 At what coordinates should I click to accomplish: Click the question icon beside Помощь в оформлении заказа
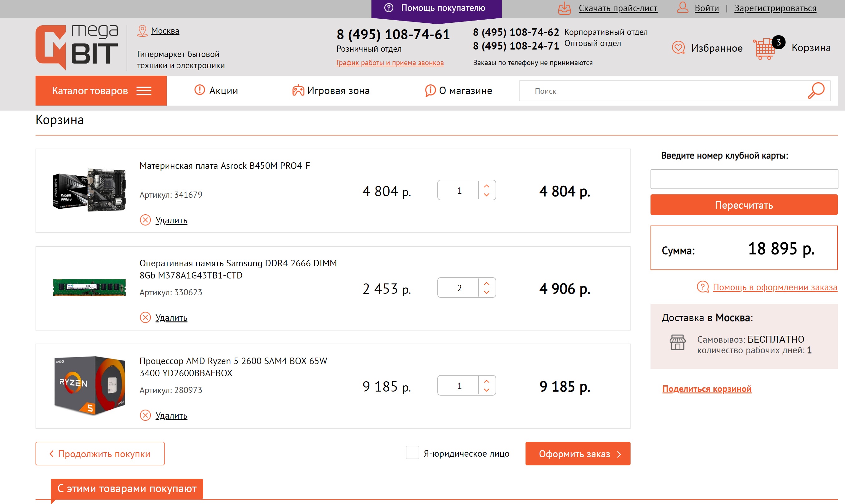(703, 287)
